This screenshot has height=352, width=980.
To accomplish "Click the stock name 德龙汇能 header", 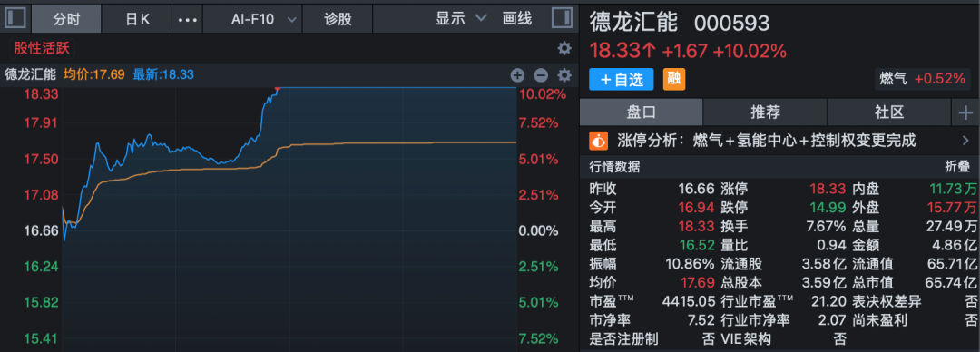I will coord(633,23).
